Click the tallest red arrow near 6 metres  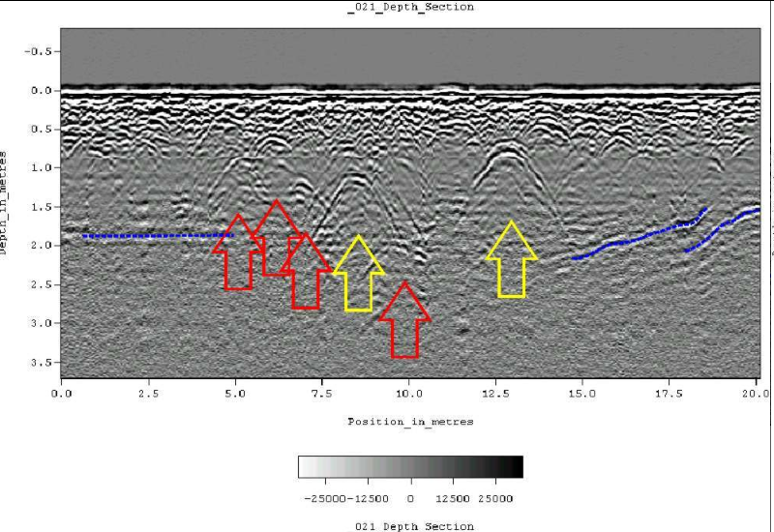277,238
